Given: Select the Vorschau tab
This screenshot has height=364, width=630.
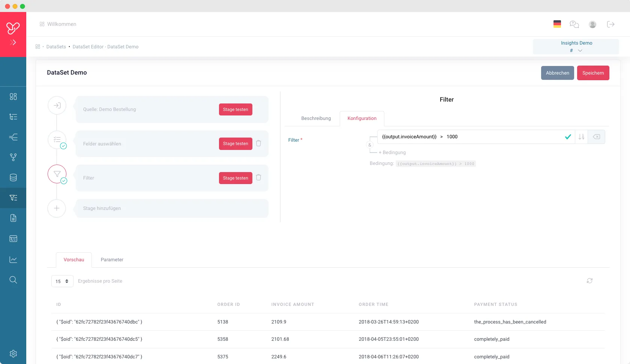Looking at the screenshot, I should pos(74,260).
